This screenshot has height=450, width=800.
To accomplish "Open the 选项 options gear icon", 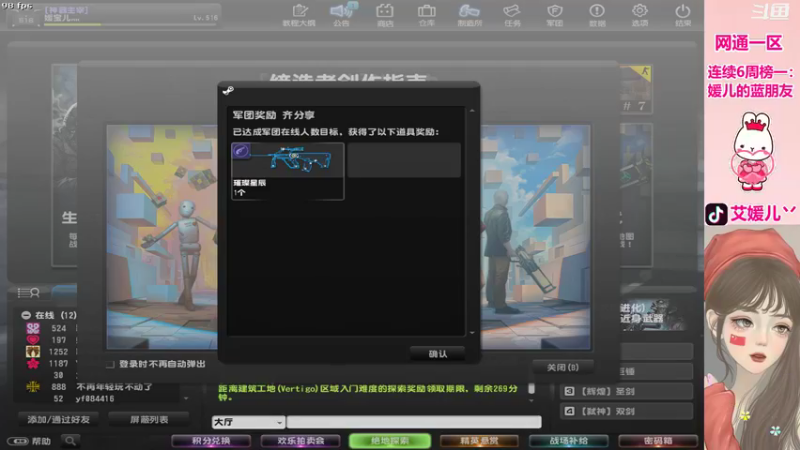I will tap(640, 15).
